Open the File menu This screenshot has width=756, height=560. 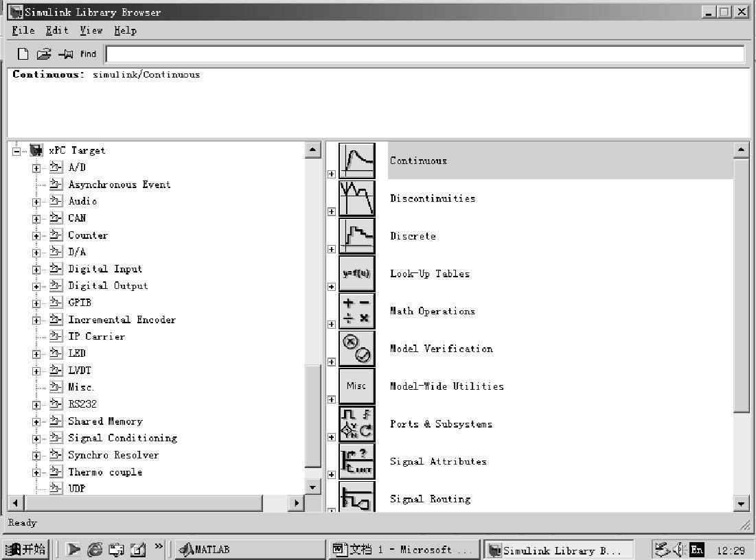[x=23, y=30]
